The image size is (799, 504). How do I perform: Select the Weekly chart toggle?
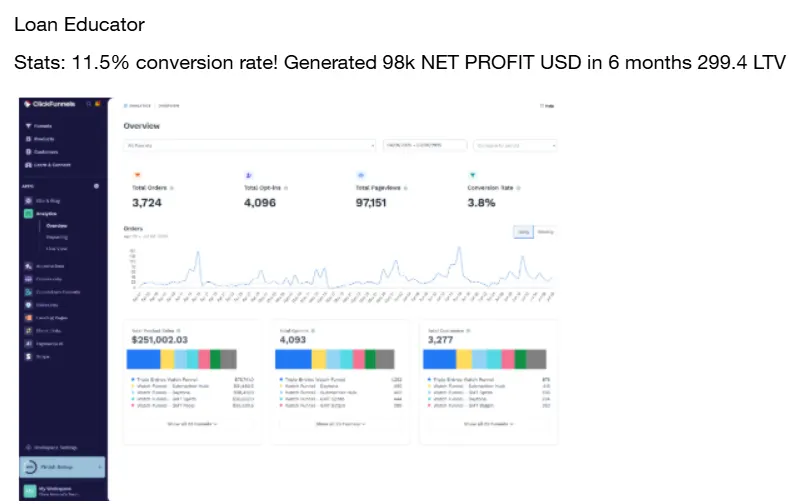[545, 232]
